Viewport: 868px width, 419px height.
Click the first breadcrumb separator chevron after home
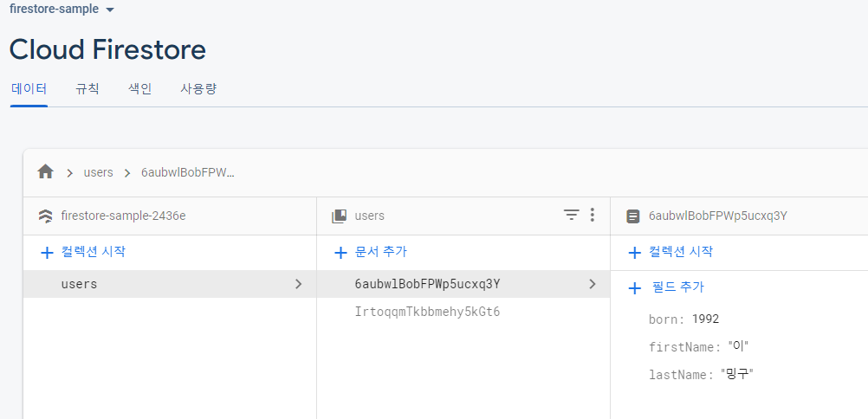tap(69, 172)
